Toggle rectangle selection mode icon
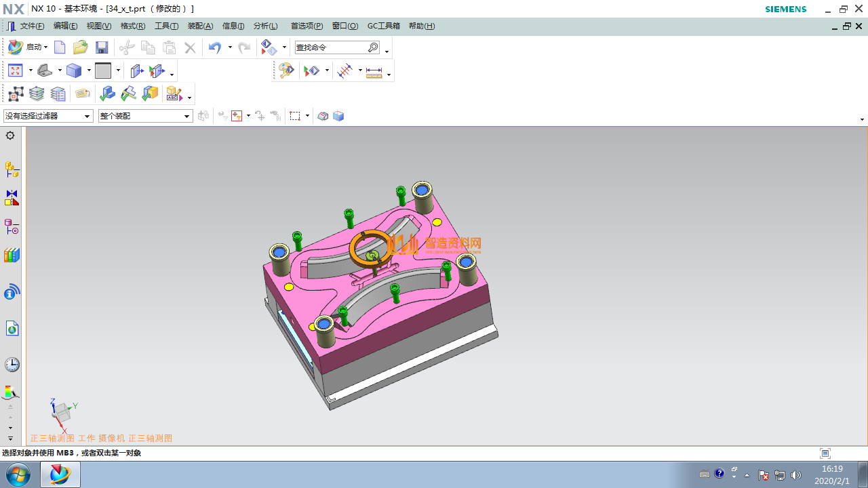Screen dimensions: 868x488 click(x=295, y=116)
